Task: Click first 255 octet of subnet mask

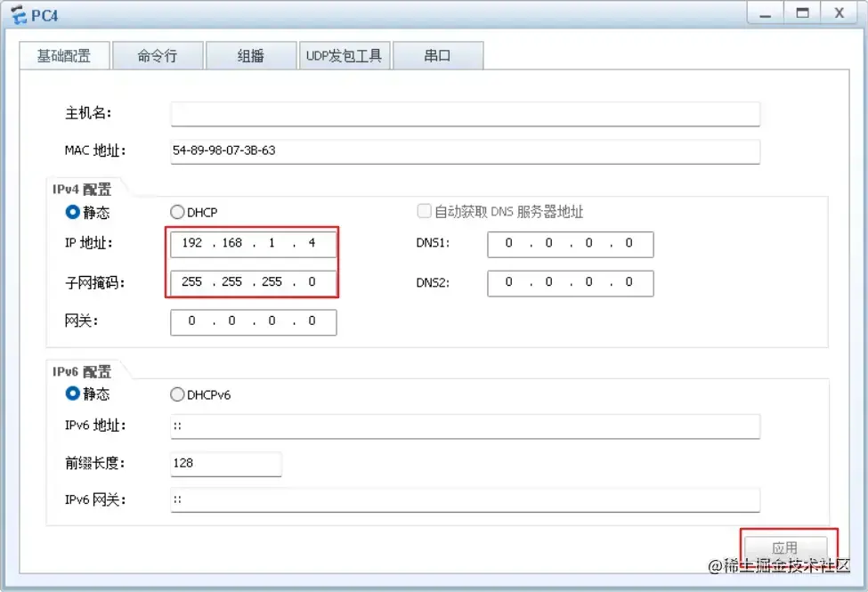Action: point(192,282)
